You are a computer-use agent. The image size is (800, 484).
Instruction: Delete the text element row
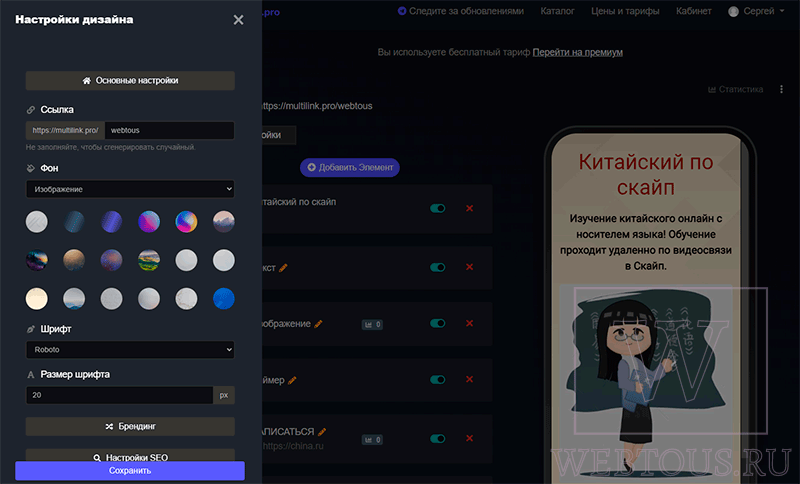click(x=469, y=267)
